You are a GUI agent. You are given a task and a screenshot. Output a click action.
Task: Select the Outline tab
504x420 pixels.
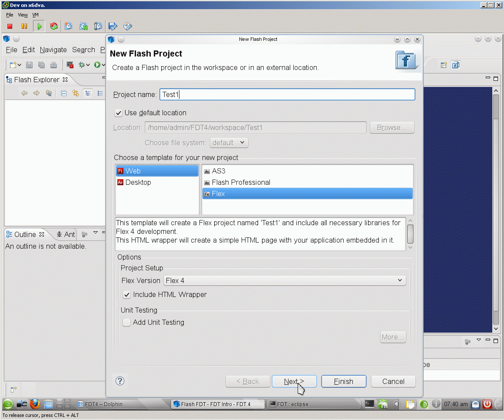25,234
